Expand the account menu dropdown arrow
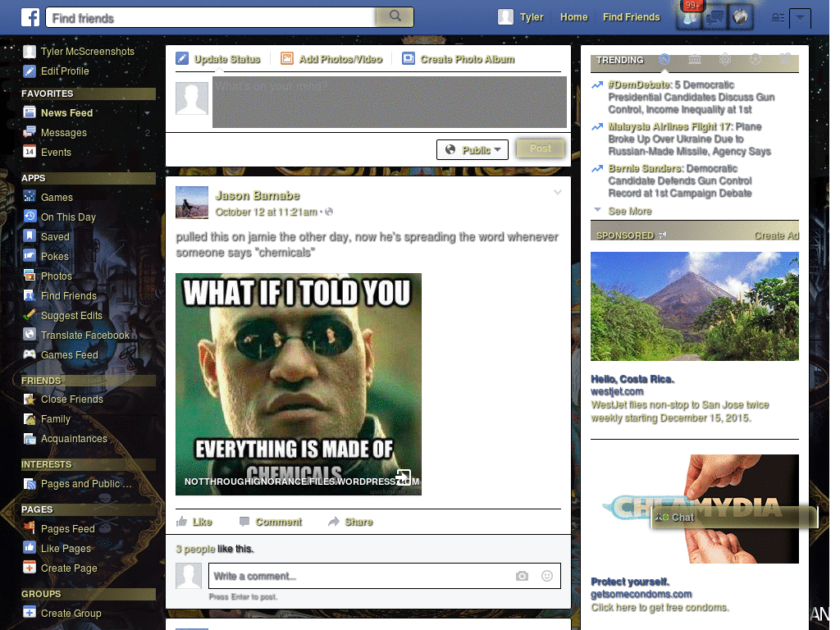This screenshot has height=630, width=840. [x=800, y=18]
